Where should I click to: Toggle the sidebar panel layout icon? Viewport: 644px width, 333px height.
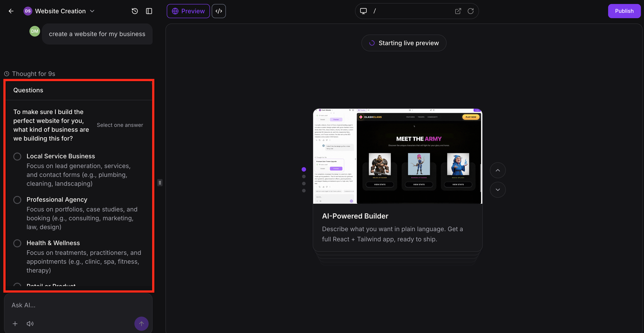[x=149, y=11]
